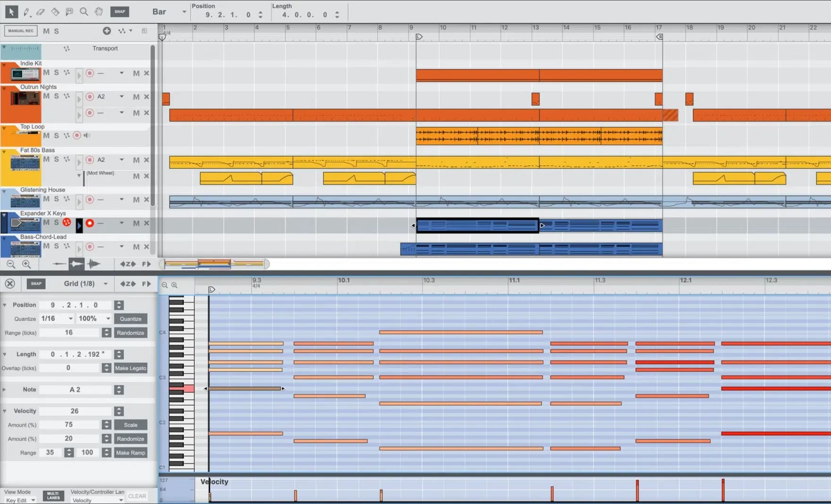Select the Mute tool

(69, 11)
